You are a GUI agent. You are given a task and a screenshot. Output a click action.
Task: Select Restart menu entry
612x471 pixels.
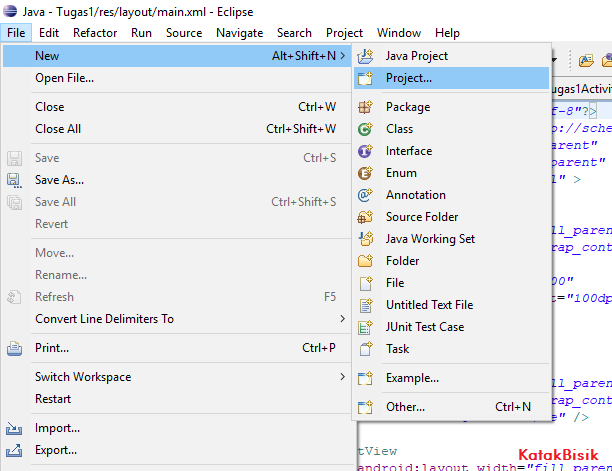pyautogui.click(x=177, y=399)
